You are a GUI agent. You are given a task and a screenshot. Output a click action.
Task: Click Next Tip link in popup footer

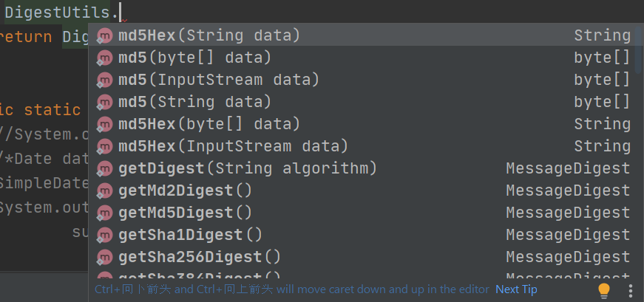tap(516, 289)
